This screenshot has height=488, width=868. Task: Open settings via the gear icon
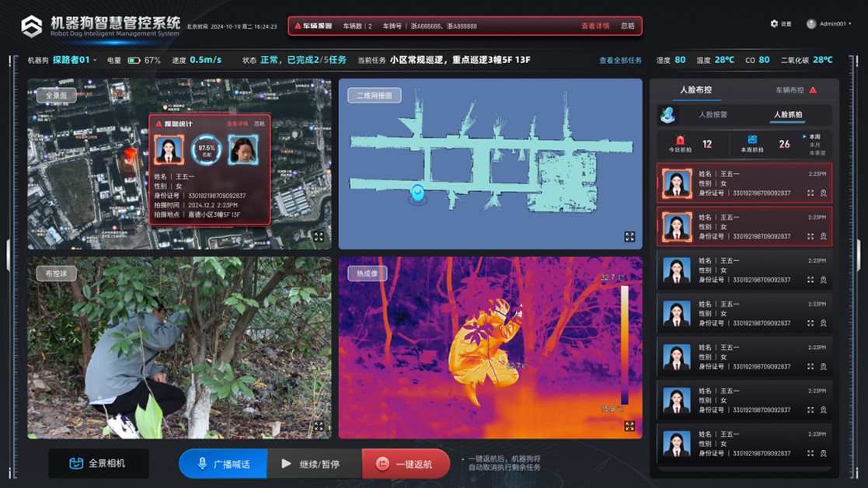coord(774,24)
